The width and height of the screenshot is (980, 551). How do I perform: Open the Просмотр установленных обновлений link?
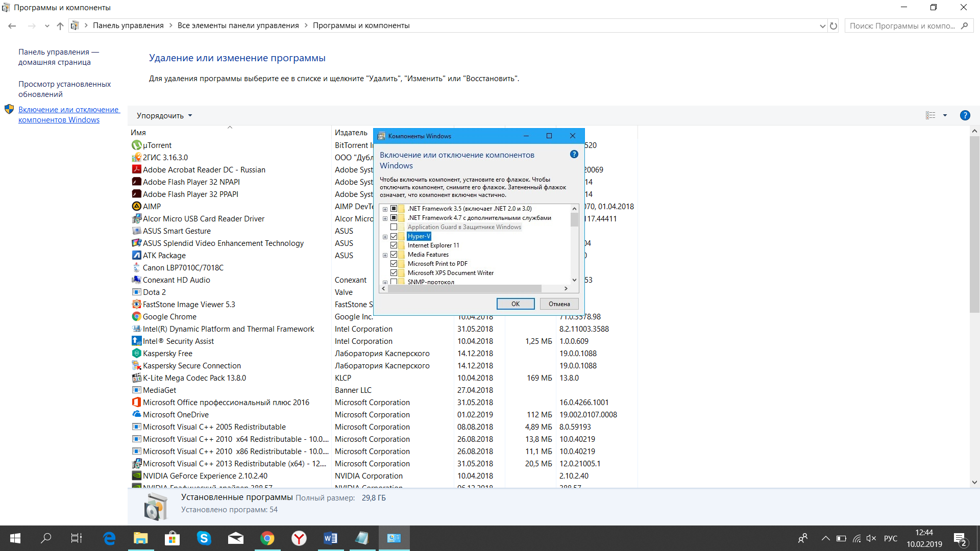coord(65,89)
